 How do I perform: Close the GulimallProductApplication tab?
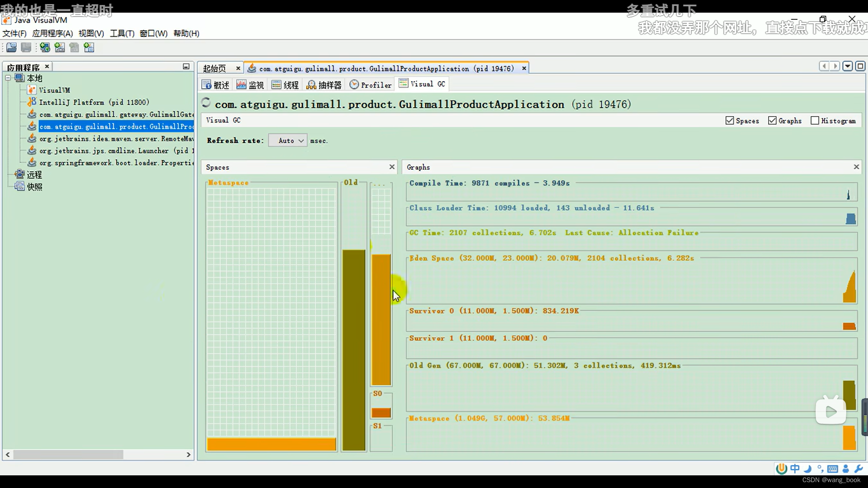[x=524, y=68]
